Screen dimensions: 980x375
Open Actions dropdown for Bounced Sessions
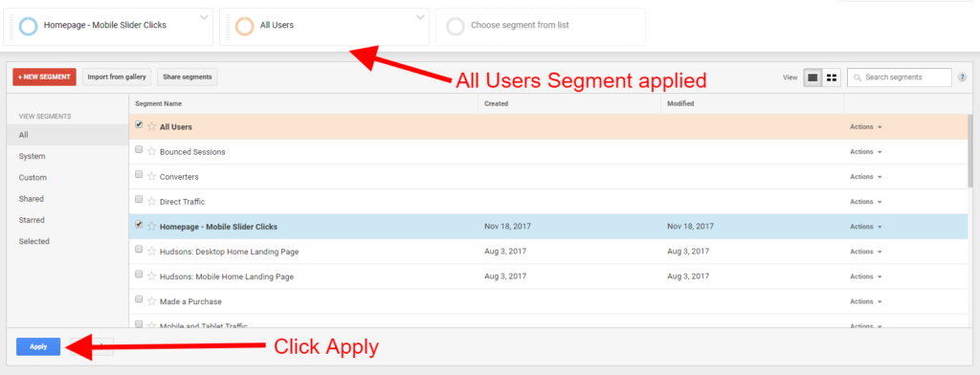(x=865, y=152)
